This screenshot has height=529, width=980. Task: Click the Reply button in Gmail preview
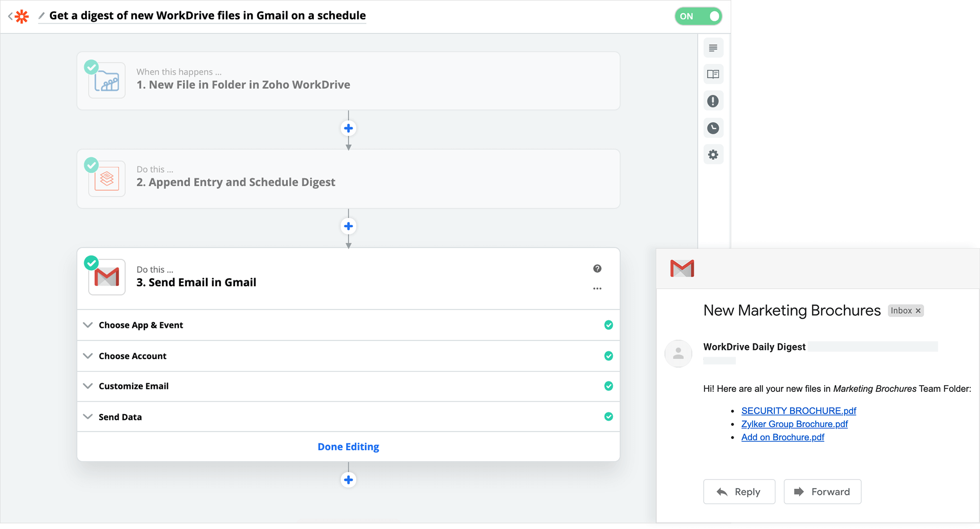[x=739, y=491]
